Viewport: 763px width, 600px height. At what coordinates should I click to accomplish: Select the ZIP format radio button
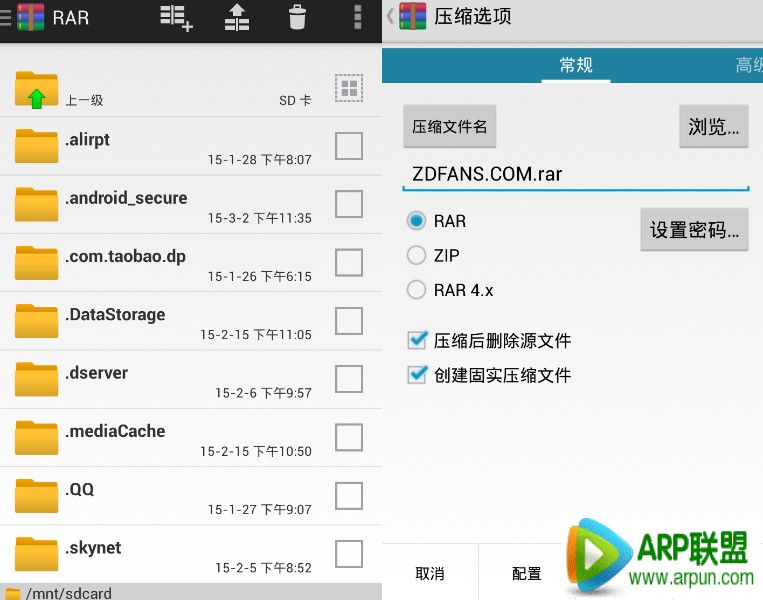tap(416, 255)
